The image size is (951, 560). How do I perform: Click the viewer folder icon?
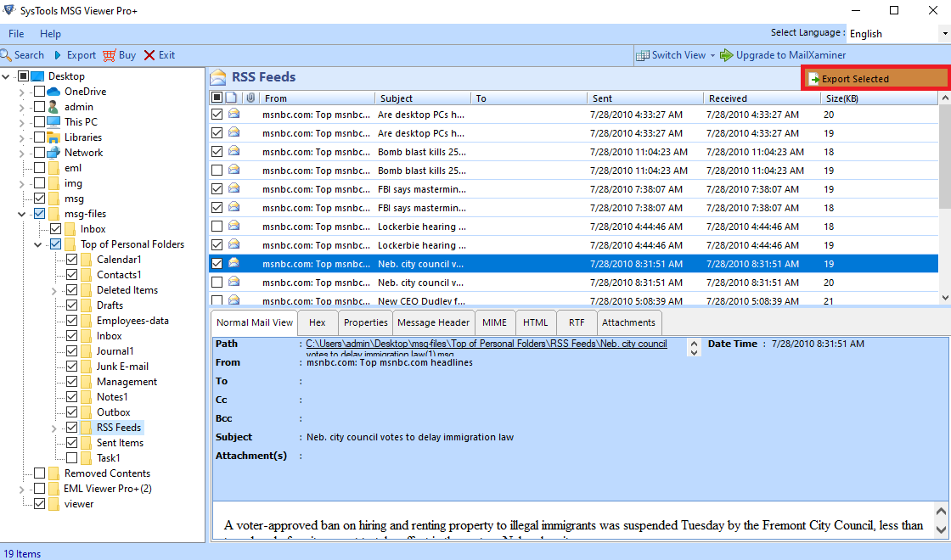54,504
